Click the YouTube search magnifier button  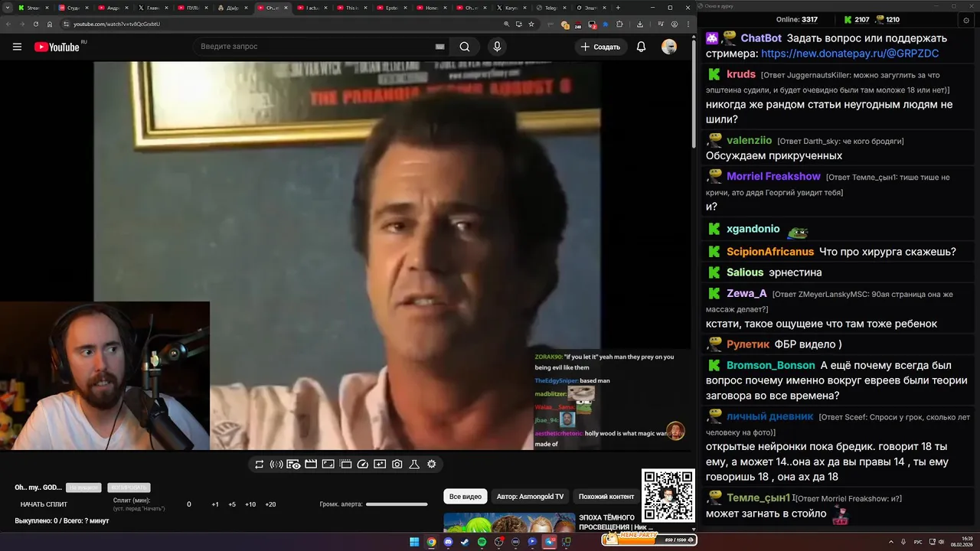click(x=465, y=47)
